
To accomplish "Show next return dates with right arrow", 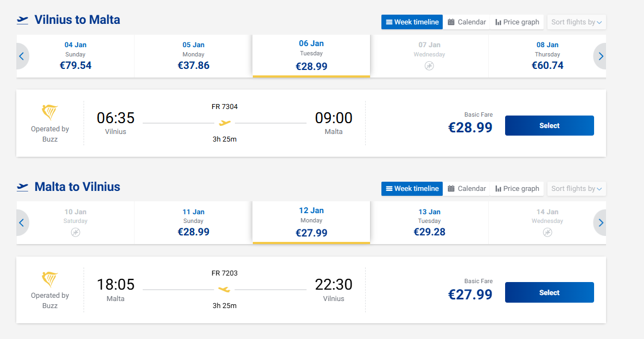I will (x=601, y=223).
